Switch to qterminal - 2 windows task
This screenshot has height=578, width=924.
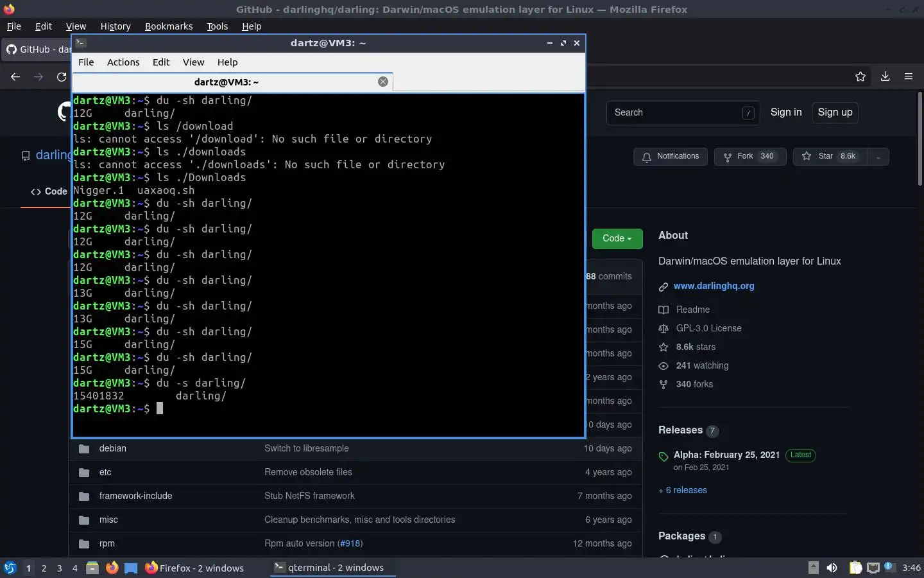332,568
